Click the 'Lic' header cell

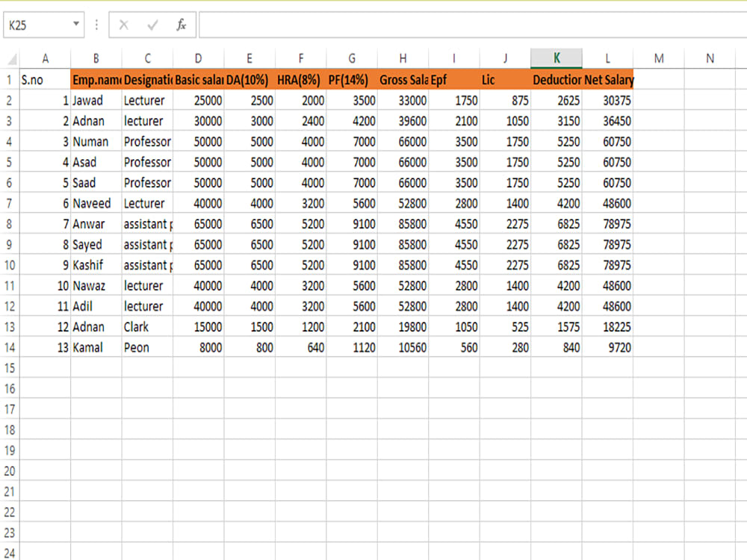pyautogui.click(x=505, y=80)
